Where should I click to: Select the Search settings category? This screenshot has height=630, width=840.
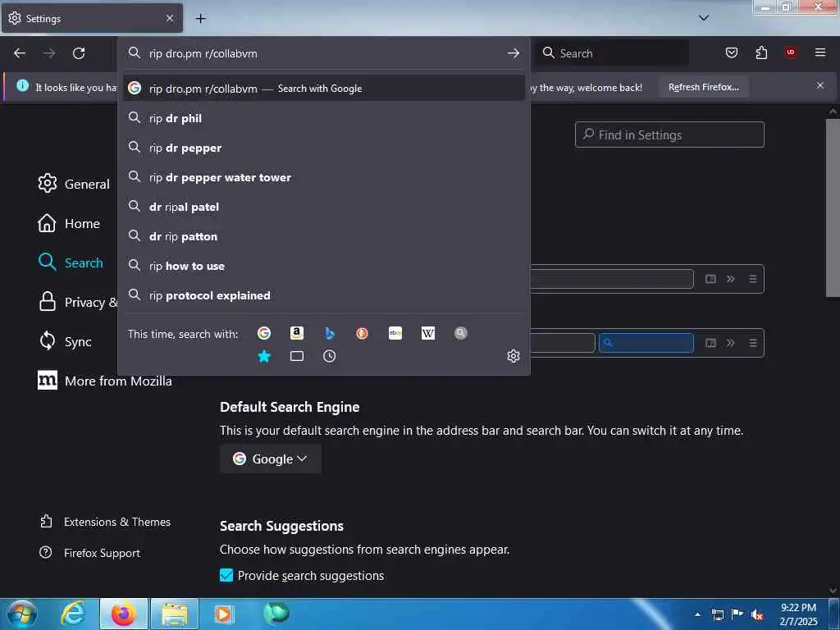coord(71,262)
